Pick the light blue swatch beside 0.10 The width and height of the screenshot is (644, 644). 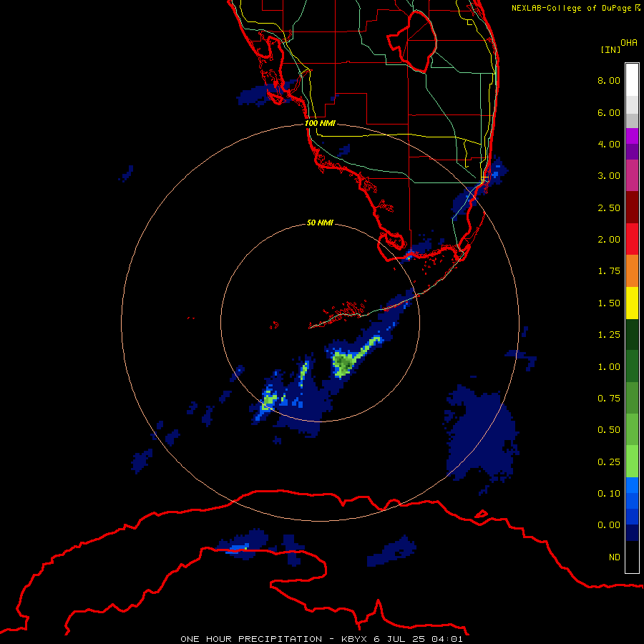click(x=632, y=485)
